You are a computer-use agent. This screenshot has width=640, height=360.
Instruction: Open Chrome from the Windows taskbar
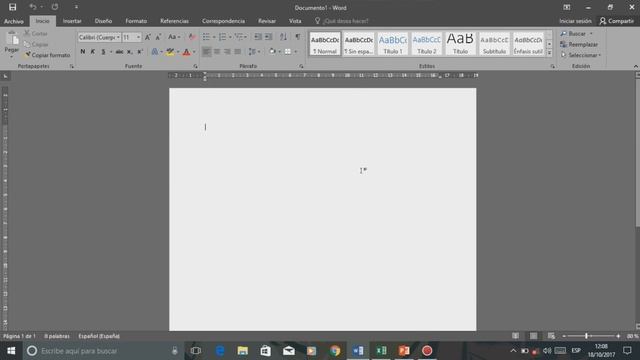[x=335, y=351]
